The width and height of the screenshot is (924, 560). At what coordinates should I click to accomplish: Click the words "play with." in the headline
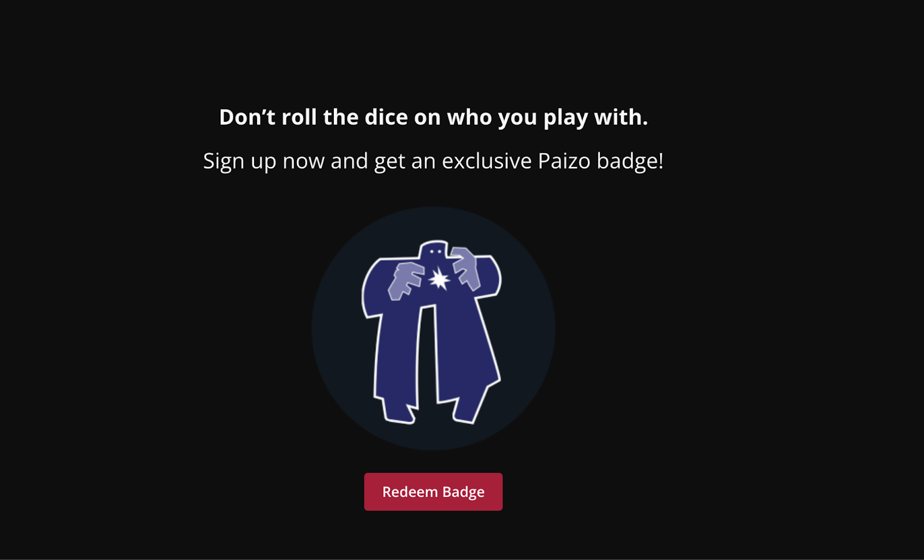point(595,118)
